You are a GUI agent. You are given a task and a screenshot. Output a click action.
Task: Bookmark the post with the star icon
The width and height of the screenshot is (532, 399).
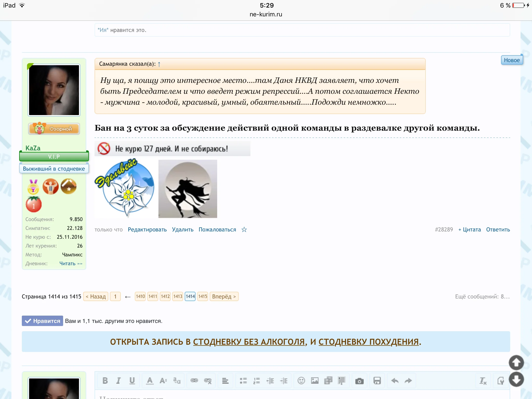[x=244, y=230]
